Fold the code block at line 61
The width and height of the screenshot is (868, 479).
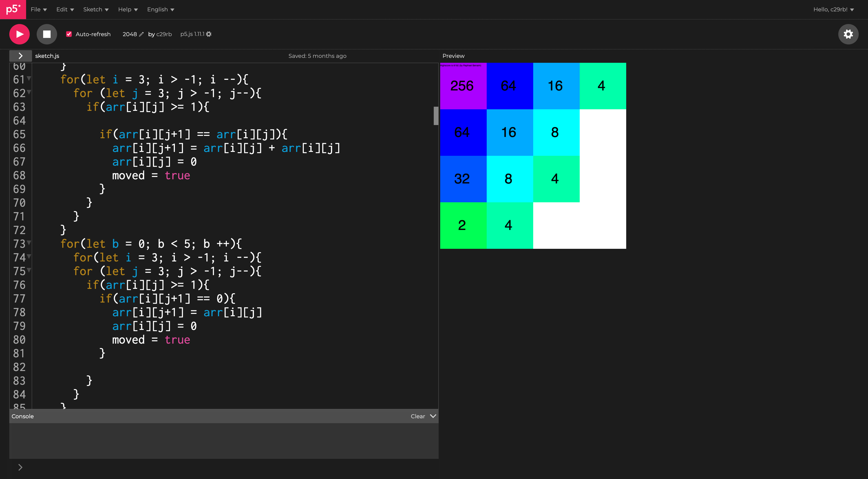coord(29,79)
